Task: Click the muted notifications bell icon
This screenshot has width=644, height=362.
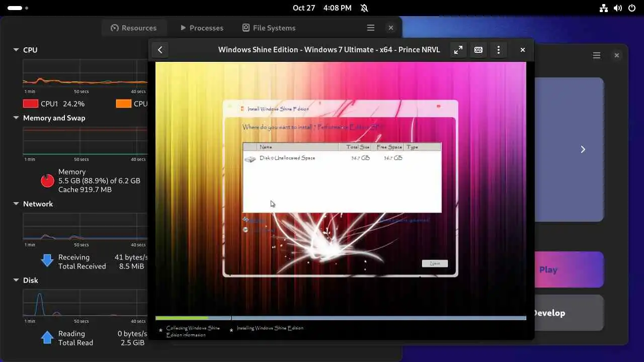Action: (364, 8)
